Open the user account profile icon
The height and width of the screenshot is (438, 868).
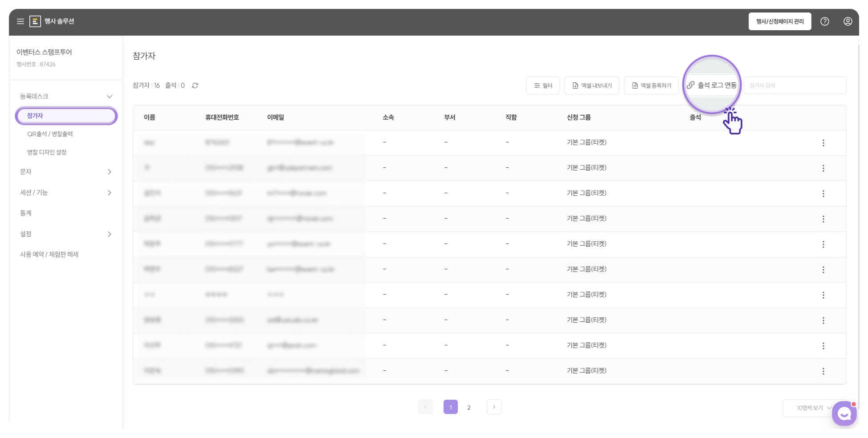click(x=848, y=21)
